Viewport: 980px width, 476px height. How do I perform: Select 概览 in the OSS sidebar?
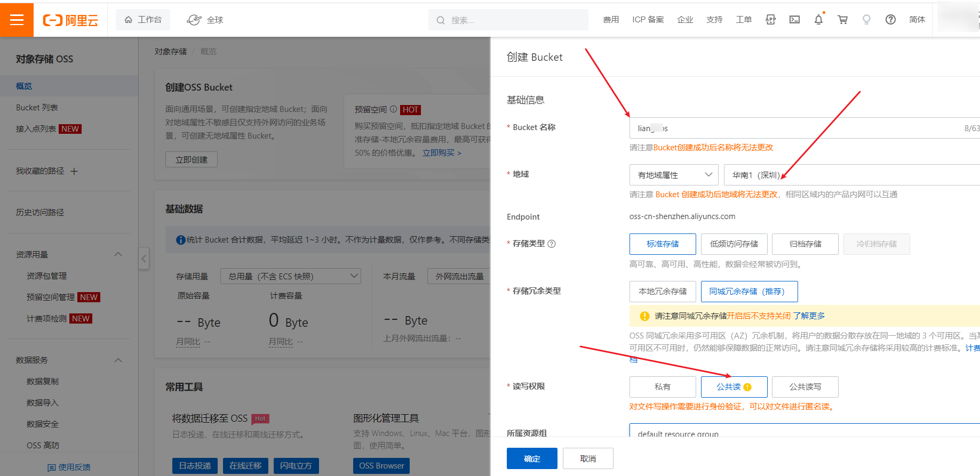click(x=69, y=86)
